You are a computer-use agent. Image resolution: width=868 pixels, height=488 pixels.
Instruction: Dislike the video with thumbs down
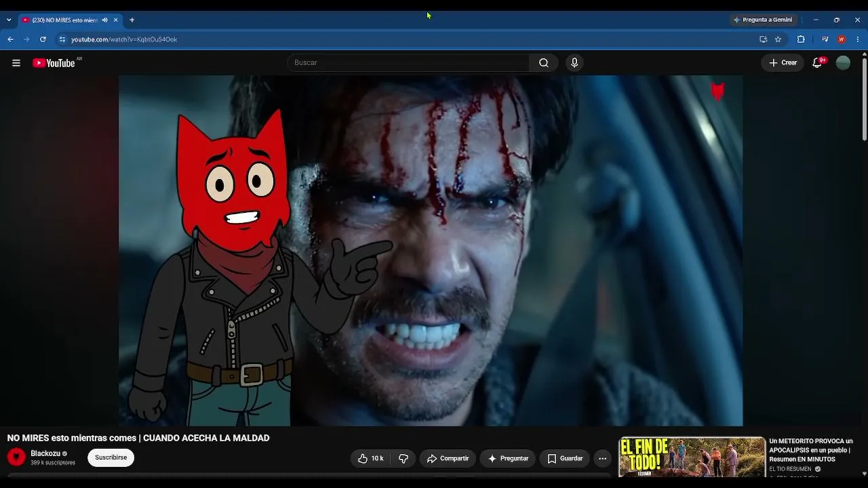403,459
